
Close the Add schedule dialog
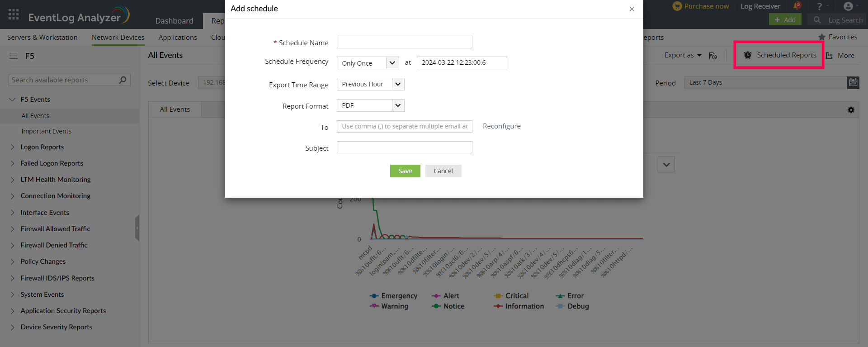click(x=632, y=9)
